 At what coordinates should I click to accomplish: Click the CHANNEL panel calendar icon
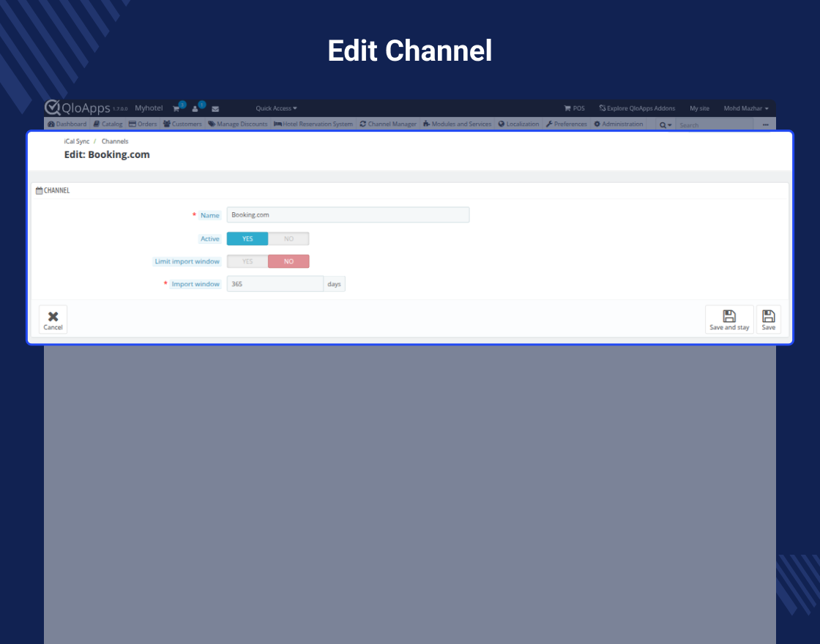tap(40, 191)
